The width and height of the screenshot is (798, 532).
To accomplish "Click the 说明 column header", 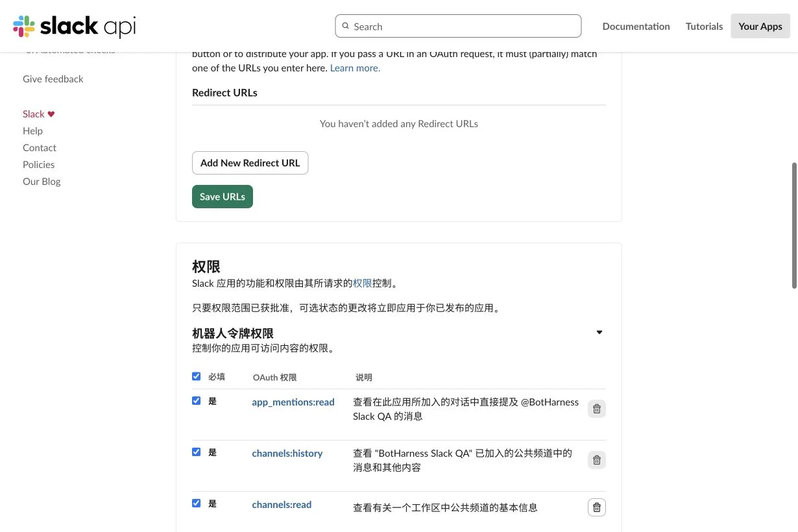I will 364,378.
